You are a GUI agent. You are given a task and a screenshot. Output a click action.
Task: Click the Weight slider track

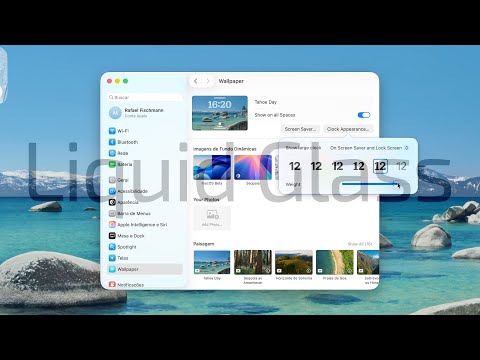[370, 184]
